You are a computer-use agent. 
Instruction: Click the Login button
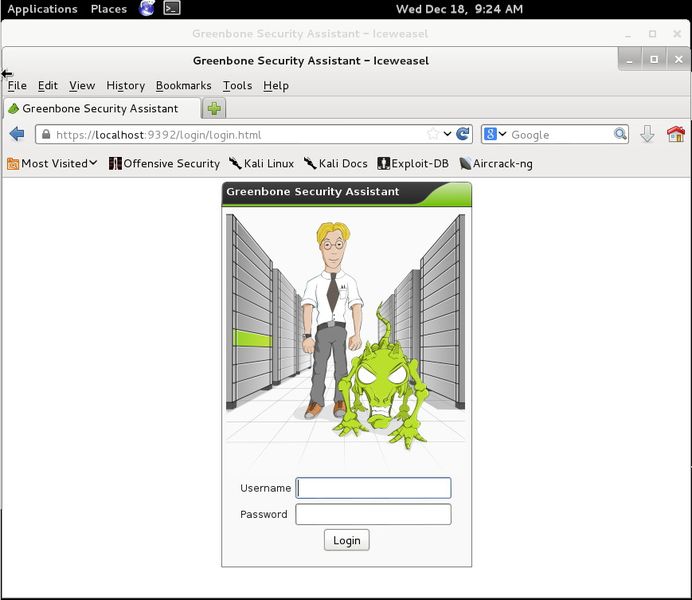(346, 540)
